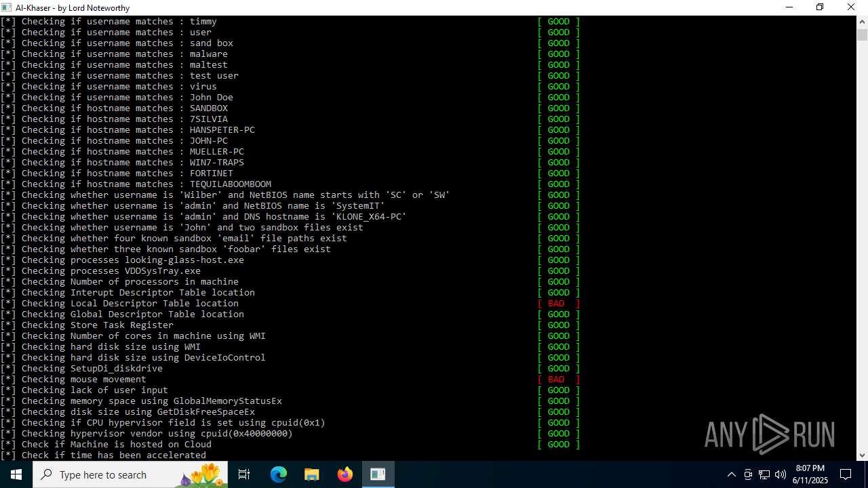Image resolution: width=868 pixels, height=488 pixels.
Task: Click the 'username matches : test user' line
Action: 119,76
